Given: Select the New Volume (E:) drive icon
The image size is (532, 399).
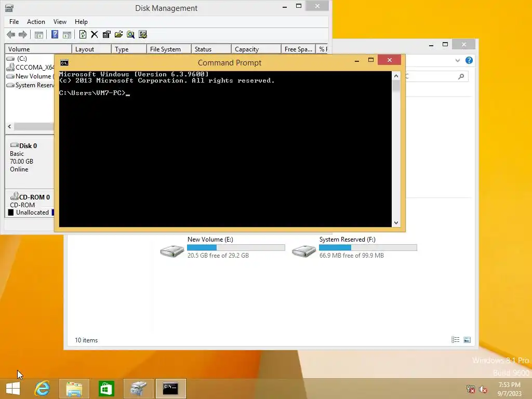Looking at the screenshot, I should point(172,251).
